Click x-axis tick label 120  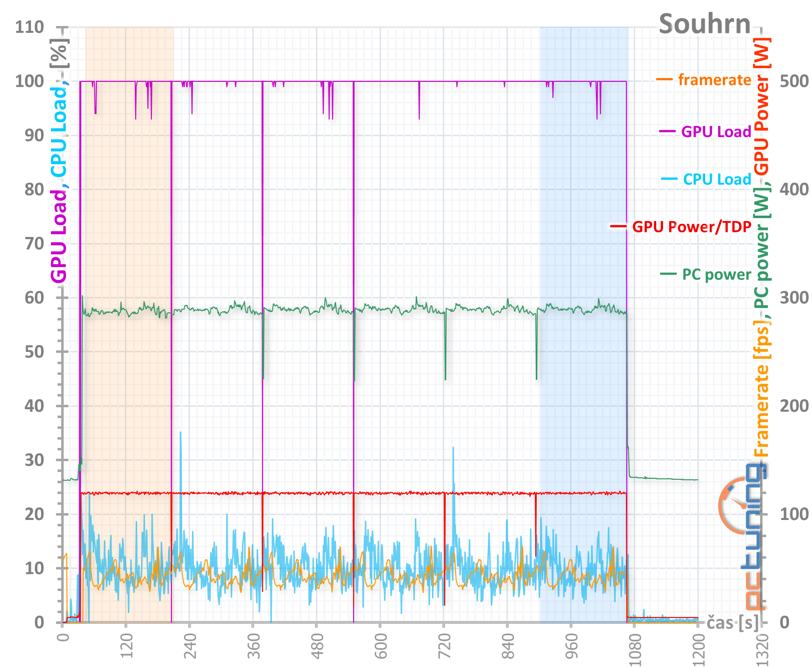point(126,647)
